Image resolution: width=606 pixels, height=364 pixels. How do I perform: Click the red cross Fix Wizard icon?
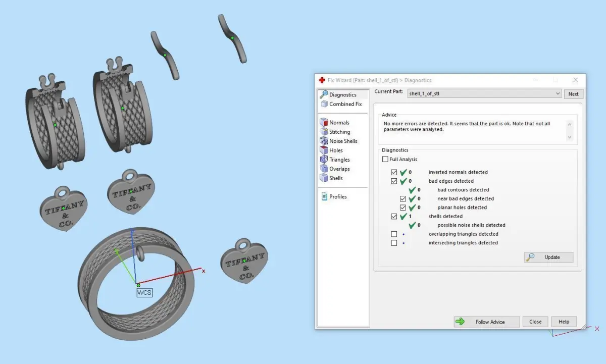tap(322, 80)
